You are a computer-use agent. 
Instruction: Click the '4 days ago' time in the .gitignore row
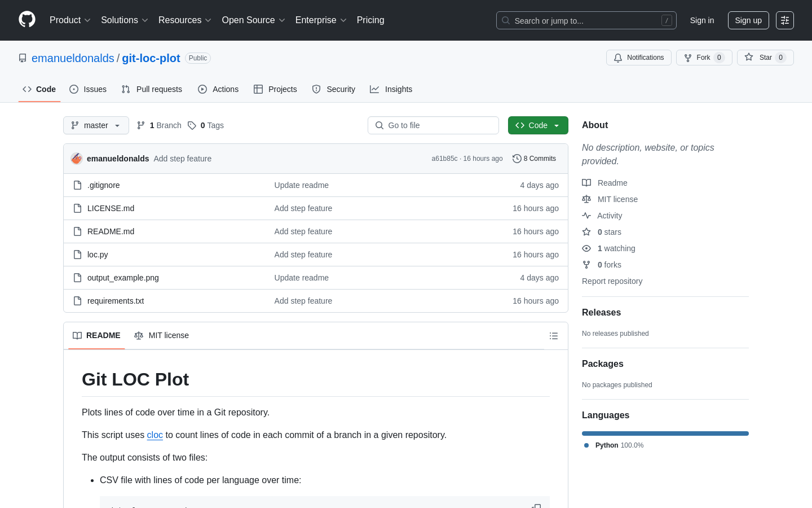click(539, 185)
